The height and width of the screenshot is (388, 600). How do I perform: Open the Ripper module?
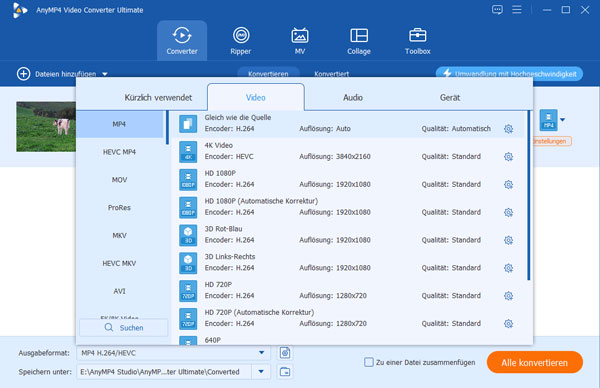pos(241,41)
